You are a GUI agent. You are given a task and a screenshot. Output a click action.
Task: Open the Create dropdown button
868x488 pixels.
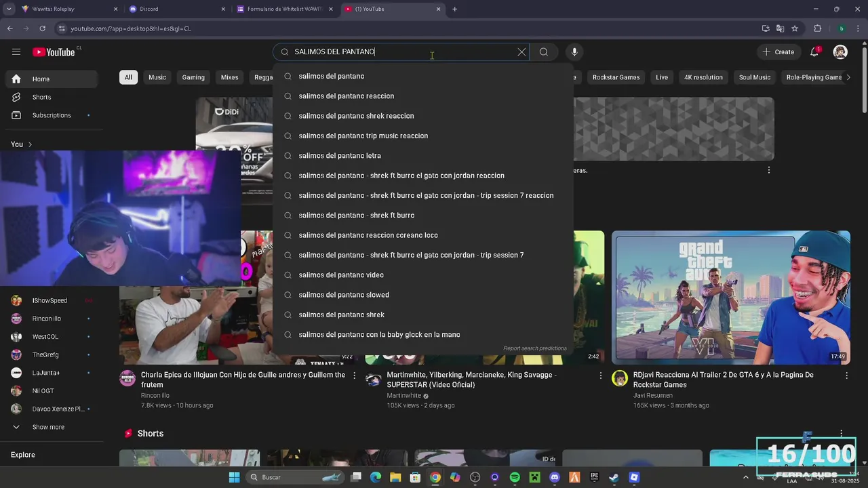tap(778, 52)
